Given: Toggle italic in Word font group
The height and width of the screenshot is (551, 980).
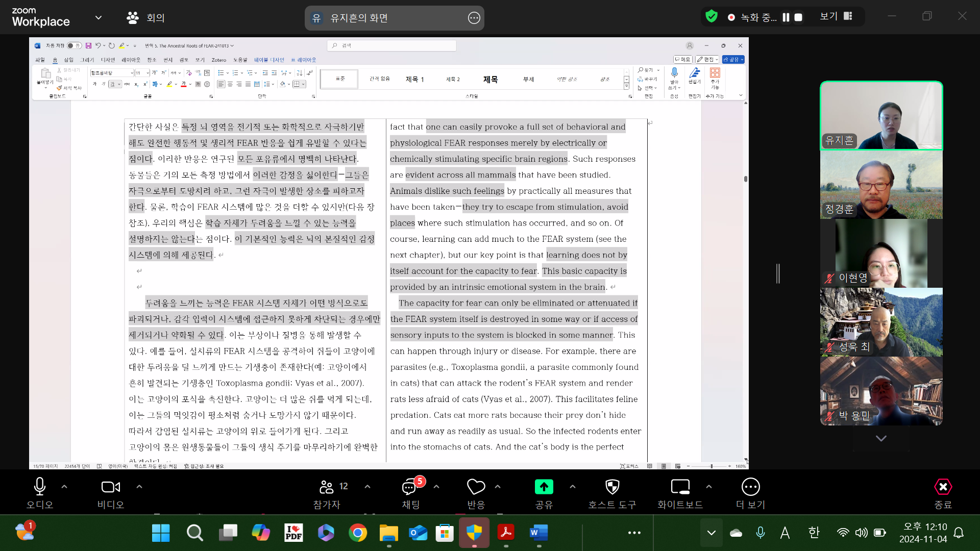Looking at the screenshot, I should pyautogui.click(x=103, y=84).
